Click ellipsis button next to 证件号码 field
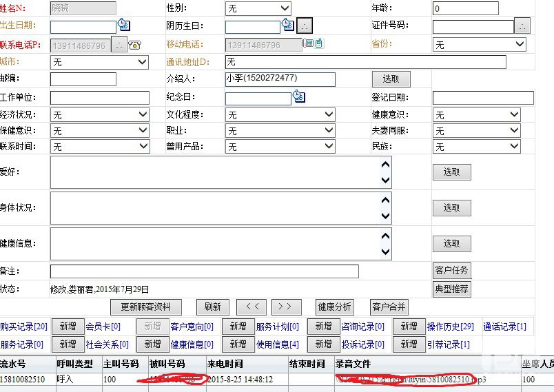 [523, 26]
